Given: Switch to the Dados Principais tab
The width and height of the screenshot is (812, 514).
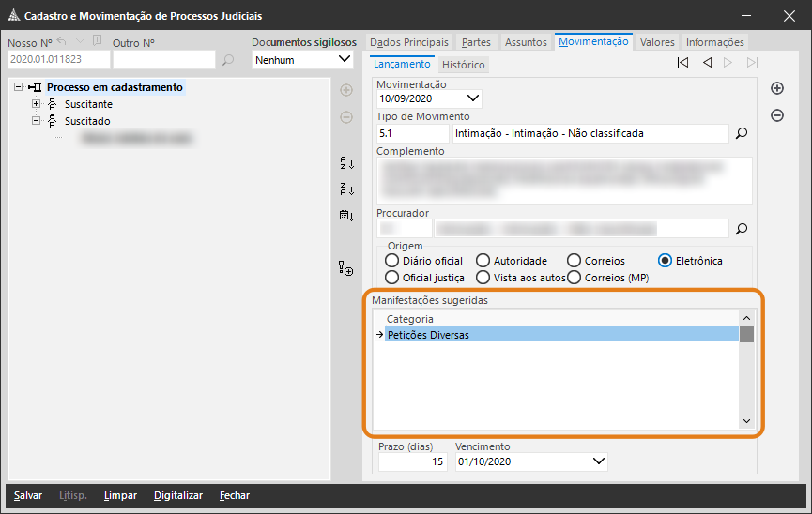Looking at the screenshot, I should [x=409, y=42].
